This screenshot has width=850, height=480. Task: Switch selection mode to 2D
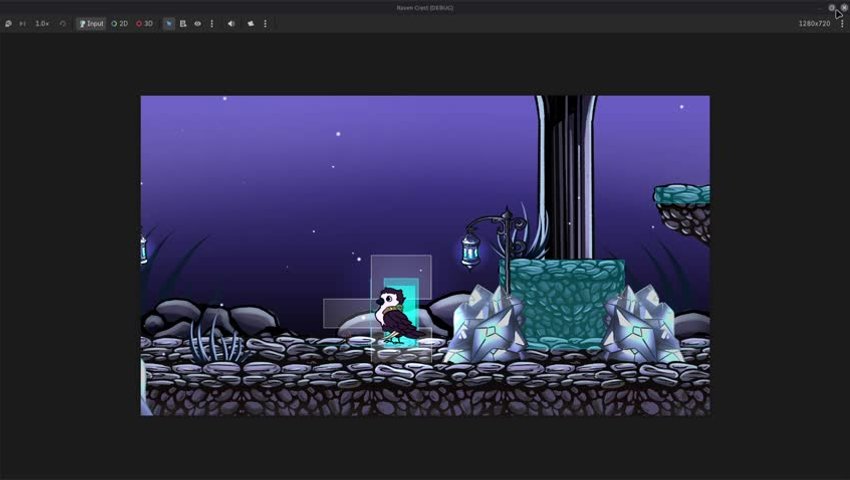[120, 24]
